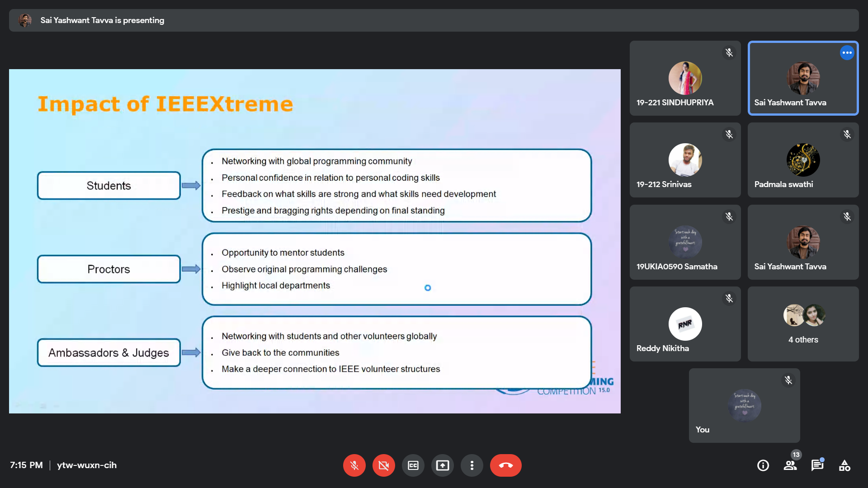Viewport: 868px width, 488px height.
Task: Click the meeting code ytw-wuxn-cih
Action: (86, 465)
